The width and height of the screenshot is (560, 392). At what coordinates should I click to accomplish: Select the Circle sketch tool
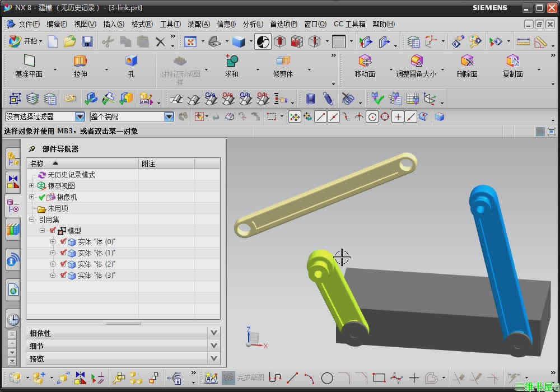327,378
